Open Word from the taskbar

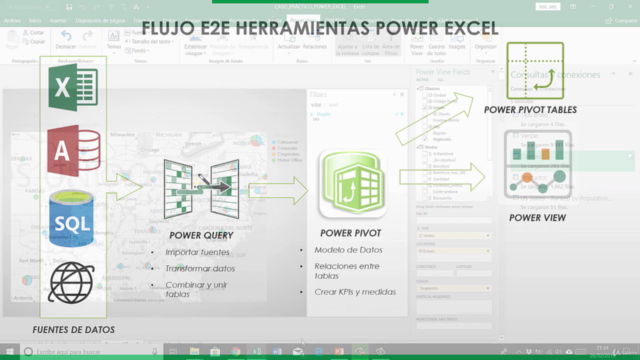(x=277, y=351)
